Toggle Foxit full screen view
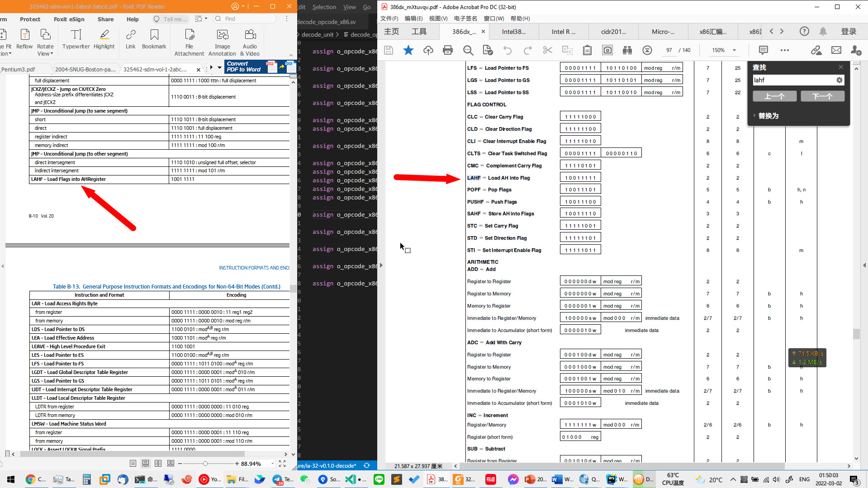Screen dimensions: 868x488 pyautogui.click(x=282, y=464)
